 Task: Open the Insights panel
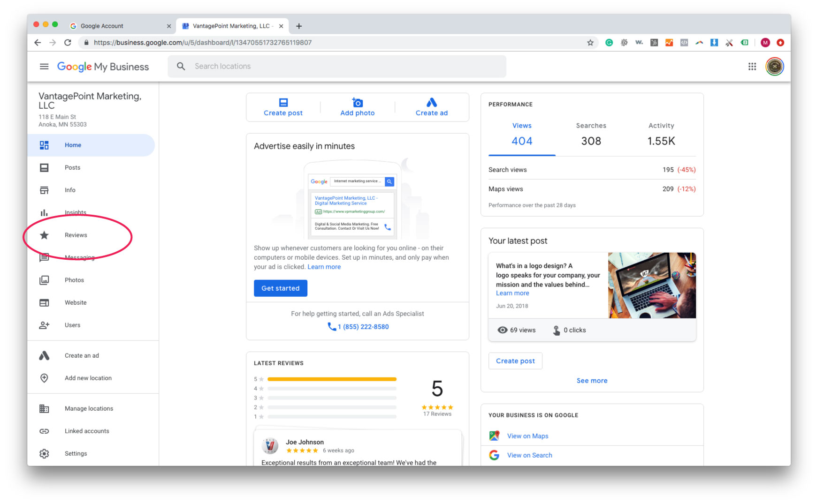[75, 212]
